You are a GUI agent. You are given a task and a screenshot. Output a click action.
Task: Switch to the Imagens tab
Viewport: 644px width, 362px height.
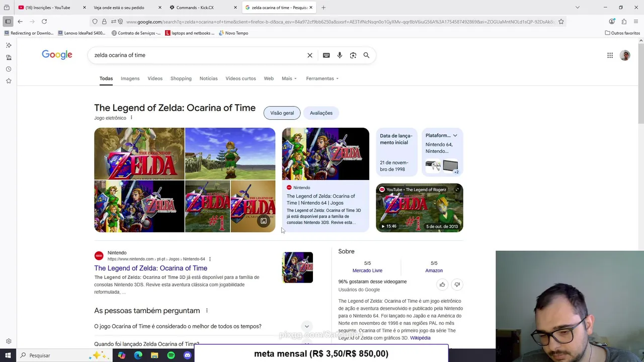(130, 78)
